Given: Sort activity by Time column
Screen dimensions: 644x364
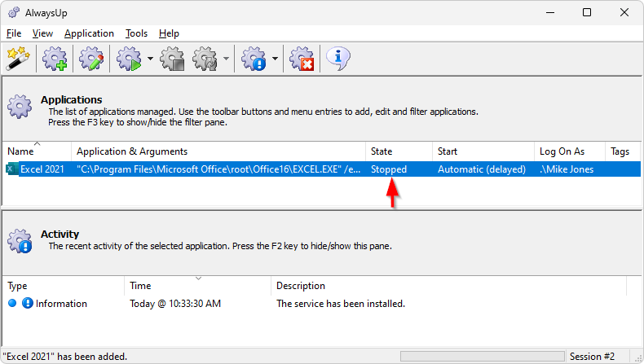Looking at the screenshot, I should [x=197, y=286].
